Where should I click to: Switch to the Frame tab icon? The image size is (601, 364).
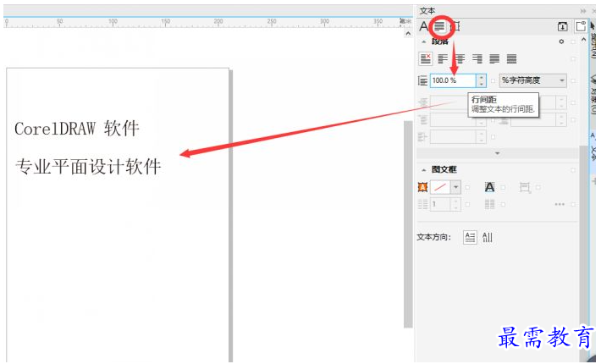pos(455,26)
